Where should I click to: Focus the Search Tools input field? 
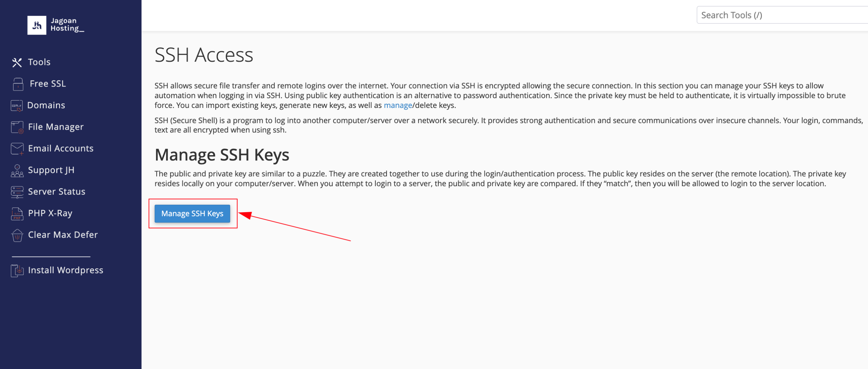(780, 15)
